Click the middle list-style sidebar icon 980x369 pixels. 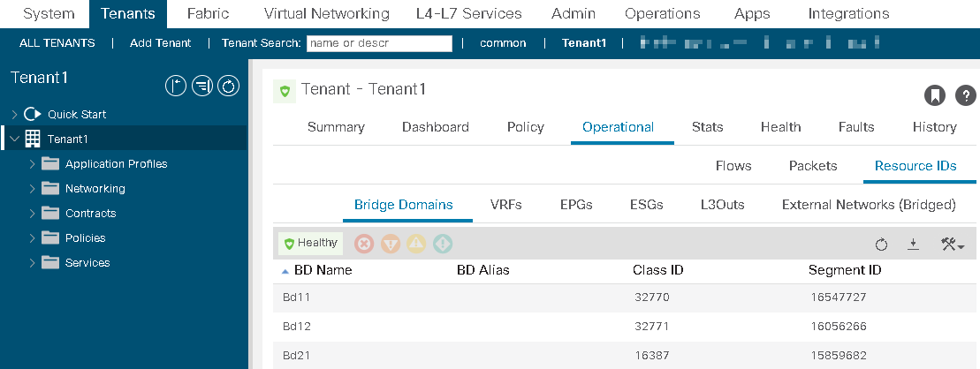point(201,86)
